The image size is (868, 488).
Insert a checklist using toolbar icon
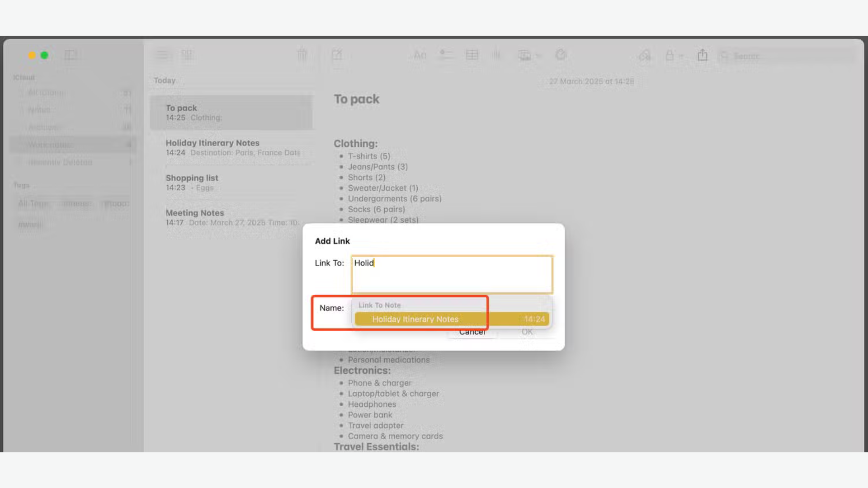(446, 55)
